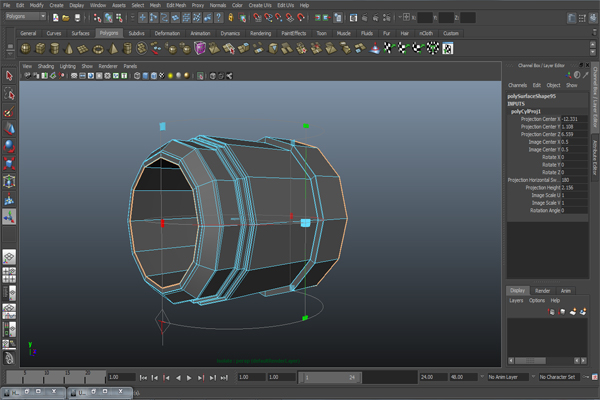600x400 pixels.
Task: Select the Universal Manipulator tool
Action: [x=9, y=181]
